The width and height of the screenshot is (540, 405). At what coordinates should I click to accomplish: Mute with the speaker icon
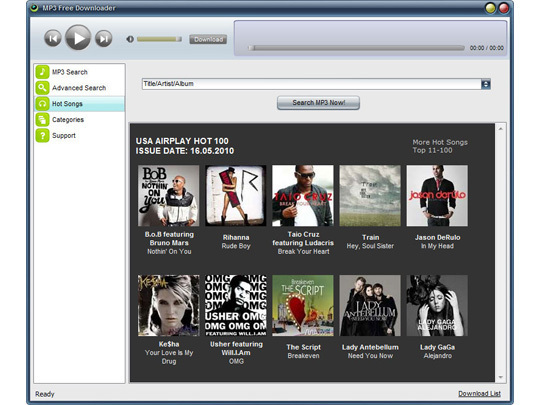point(130,39)
